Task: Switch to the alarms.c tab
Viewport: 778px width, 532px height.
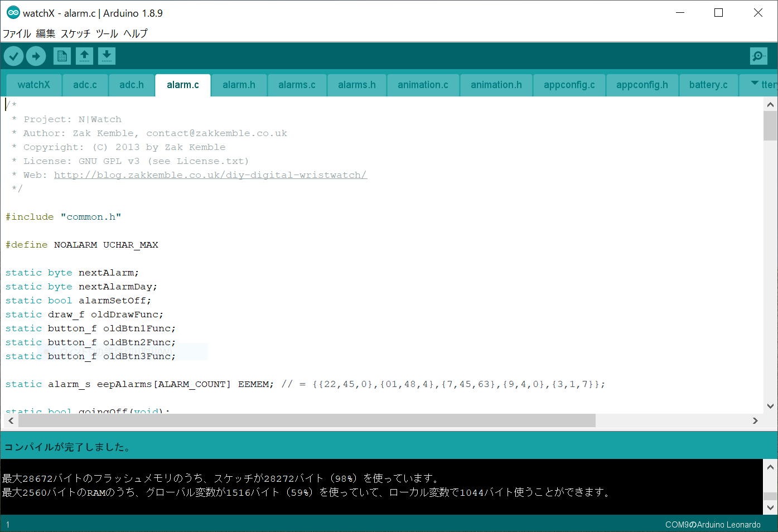Action: (x=297, y=85)
